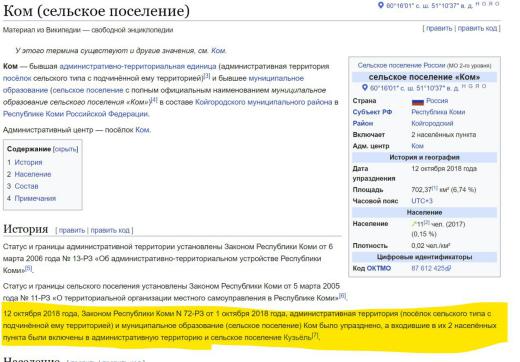Click the map pin icon beside top coordinates
520x362 pixels.
tap(380, 5)
